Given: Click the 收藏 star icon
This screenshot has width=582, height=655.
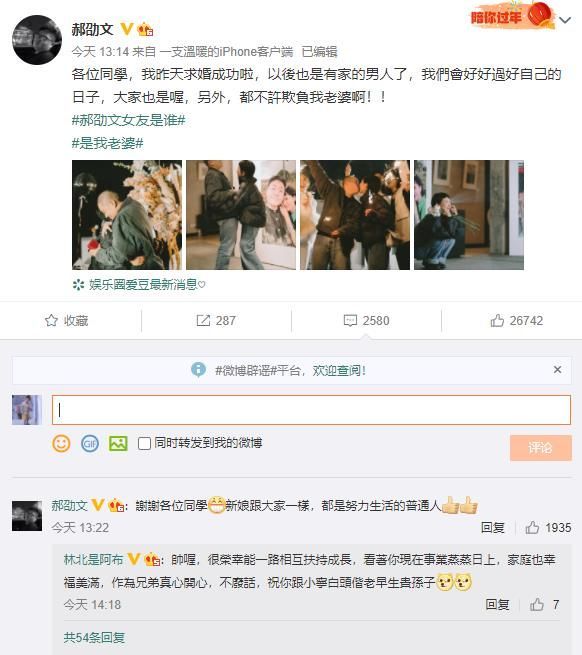Looking at the screenshot, I should pos(51,320).
